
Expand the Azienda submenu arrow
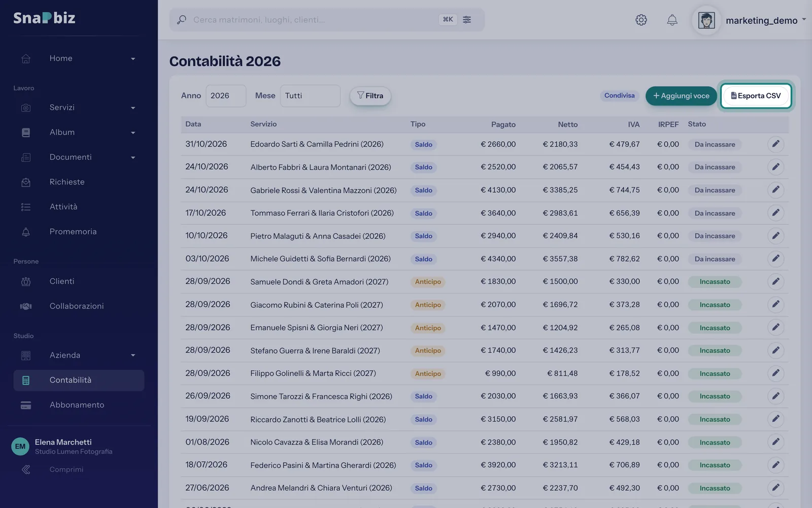(x=133, y=356)
